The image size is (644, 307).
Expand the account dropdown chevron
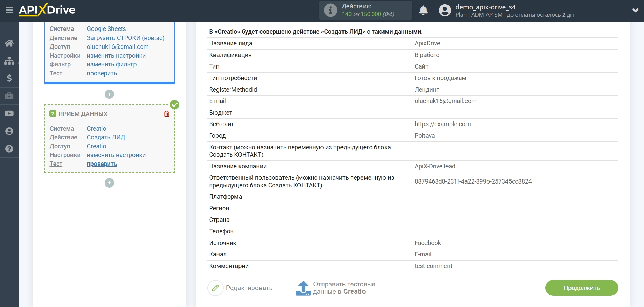click(635, 11)
